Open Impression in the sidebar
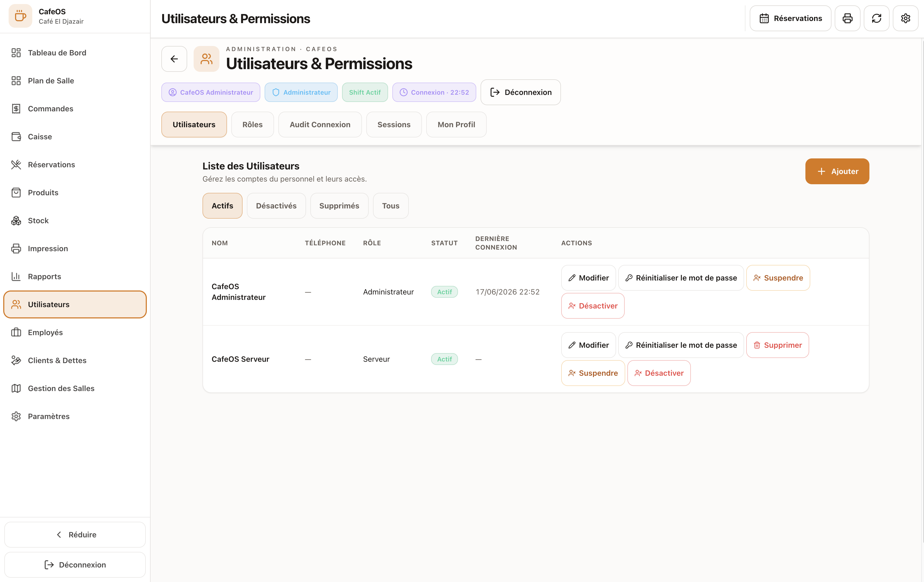This screenshot has width=924, height=582. tap(75, 249)
